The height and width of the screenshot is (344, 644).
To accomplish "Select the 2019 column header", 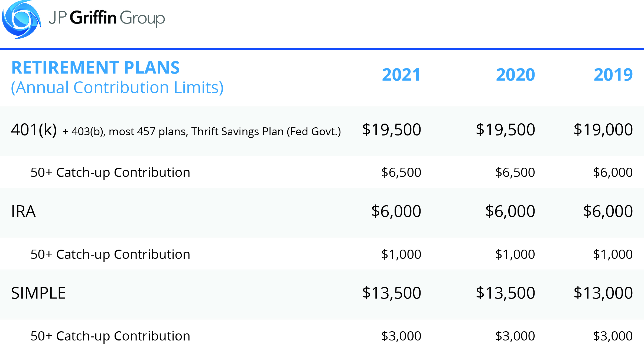I will point(613,75).
